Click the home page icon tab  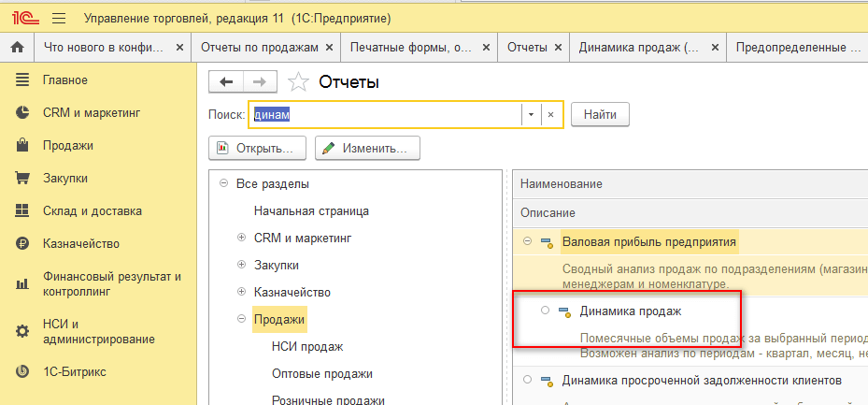[16, 47]
